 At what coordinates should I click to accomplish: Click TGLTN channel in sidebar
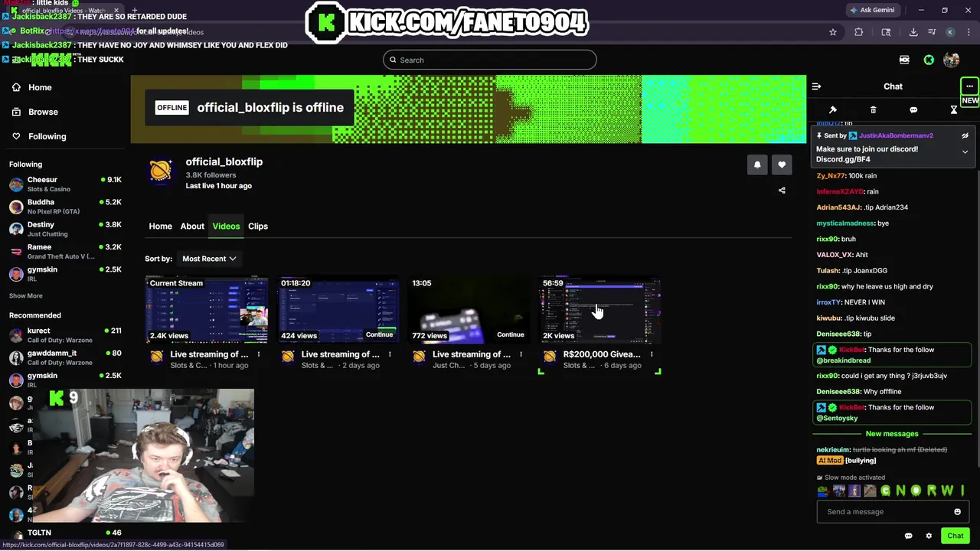click(64, 533)
